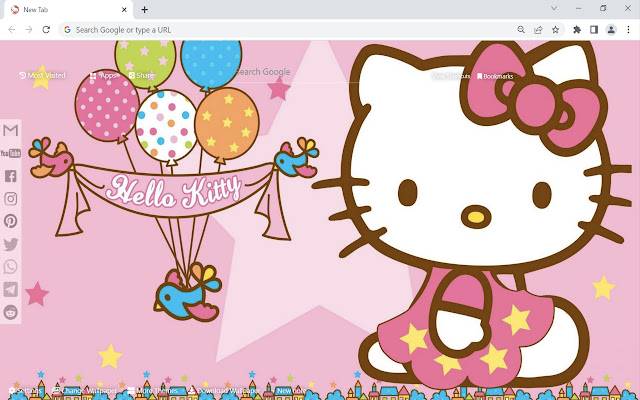Click More Themes at the bottom
Screen dimensions: 640x400
153,391
